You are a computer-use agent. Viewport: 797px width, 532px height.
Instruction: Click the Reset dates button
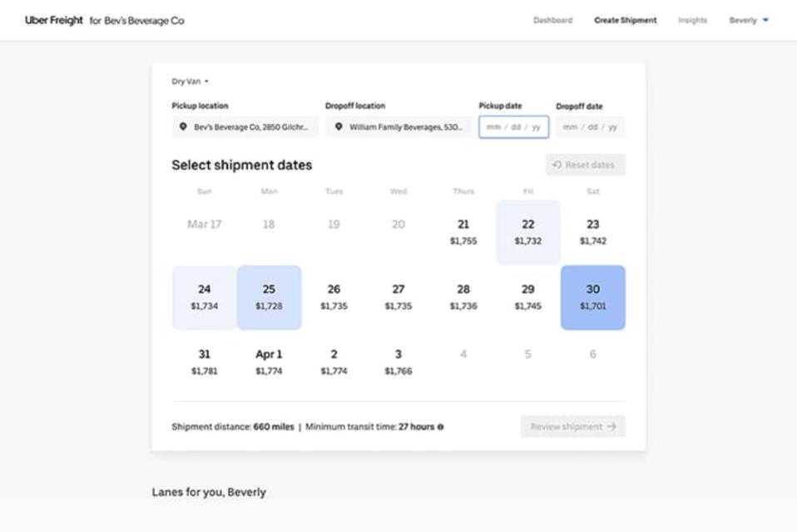pos(585,165)
